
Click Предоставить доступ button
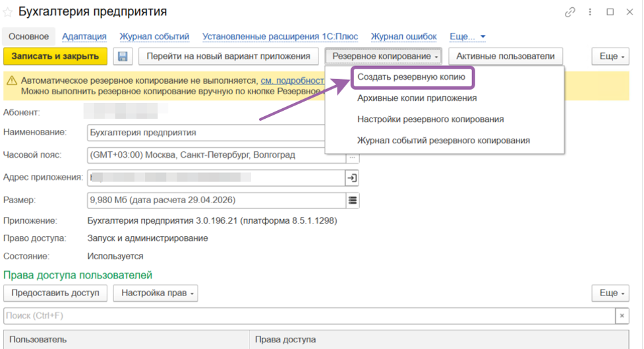click(55, 293)
